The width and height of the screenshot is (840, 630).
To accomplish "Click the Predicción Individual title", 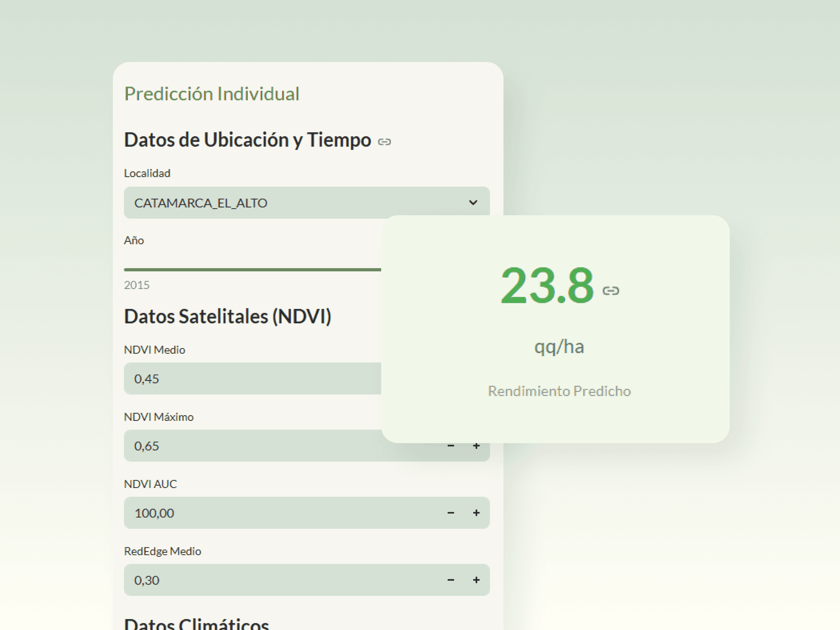I will (x=212, y=94).
